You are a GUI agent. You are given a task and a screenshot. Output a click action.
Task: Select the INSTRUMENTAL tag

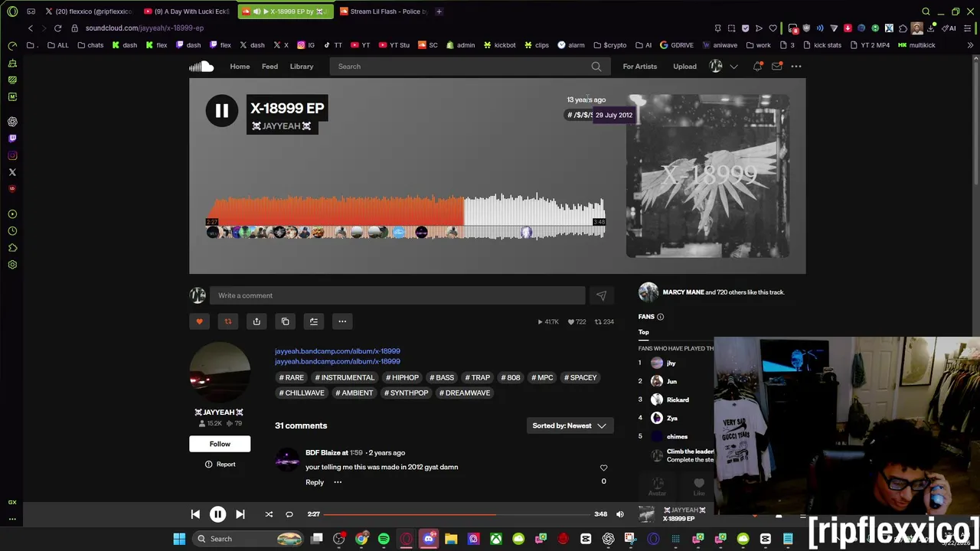(345, 377)
